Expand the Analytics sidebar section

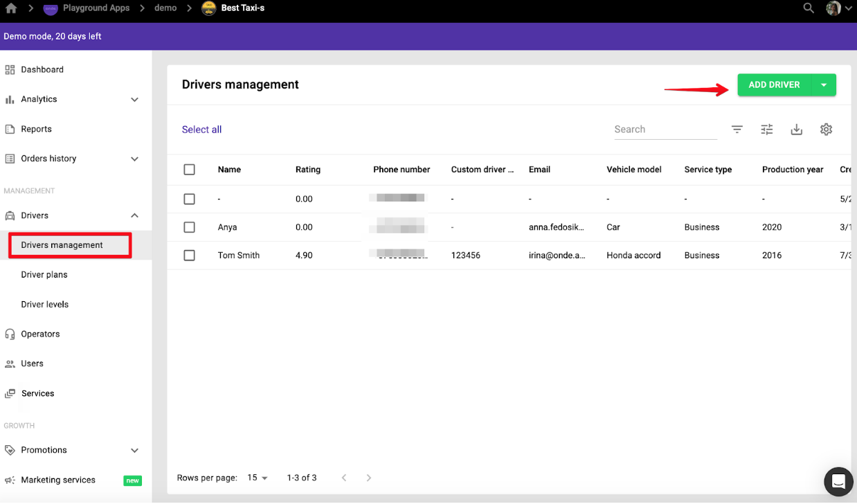point(135,100)
